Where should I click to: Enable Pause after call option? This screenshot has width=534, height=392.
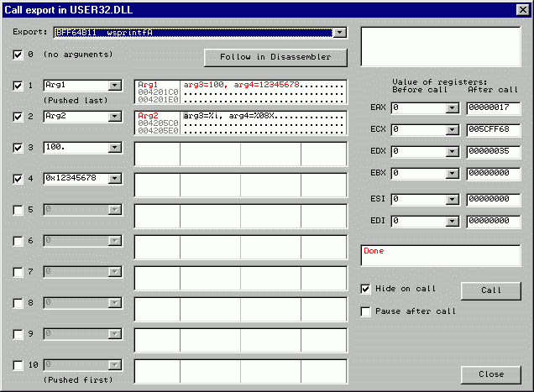(x=365, y=311)
